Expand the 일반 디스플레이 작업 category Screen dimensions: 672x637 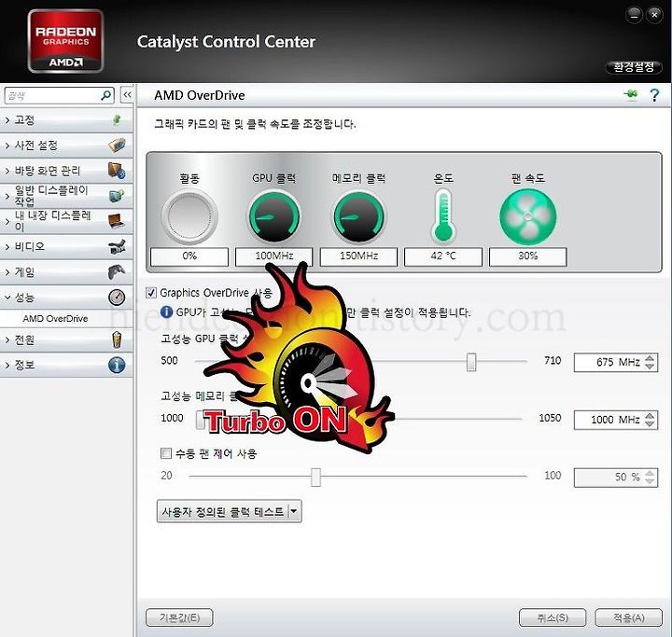7,196
